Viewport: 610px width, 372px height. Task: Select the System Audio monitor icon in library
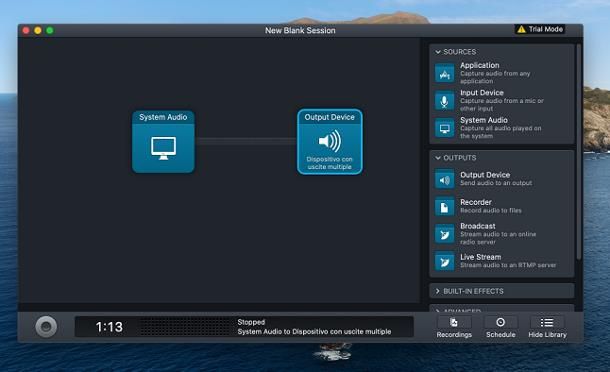point(444,128)
